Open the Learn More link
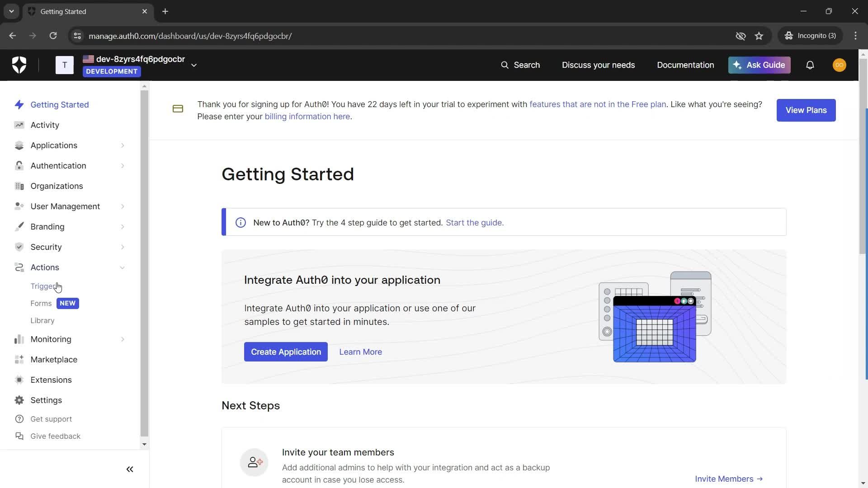The image size is (868, 488). (360, 352)
